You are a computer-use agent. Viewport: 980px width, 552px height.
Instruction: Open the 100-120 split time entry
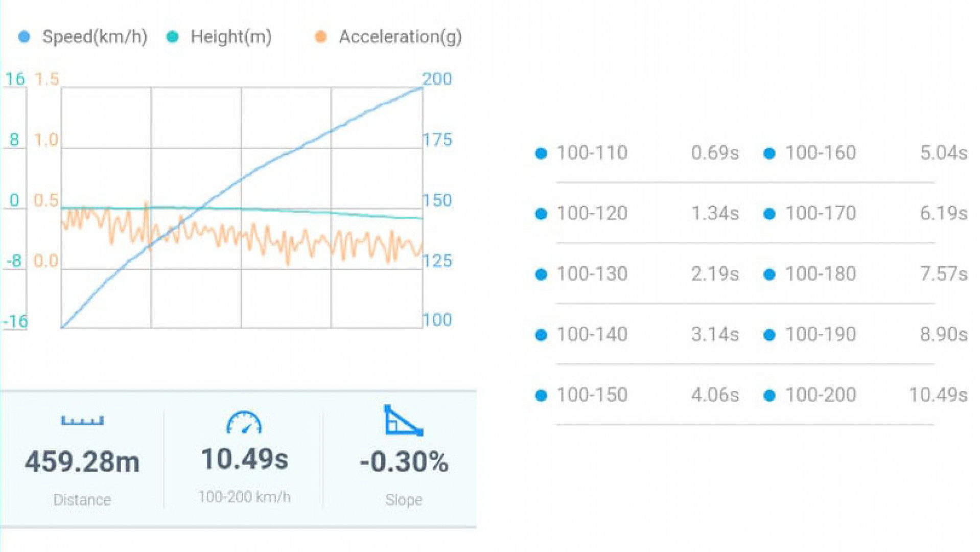click(714, 214)
